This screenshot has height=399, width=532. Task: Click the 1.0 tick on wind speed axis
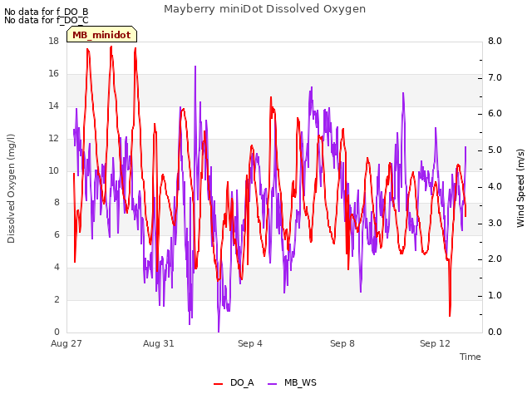click(x=495, y=295)
